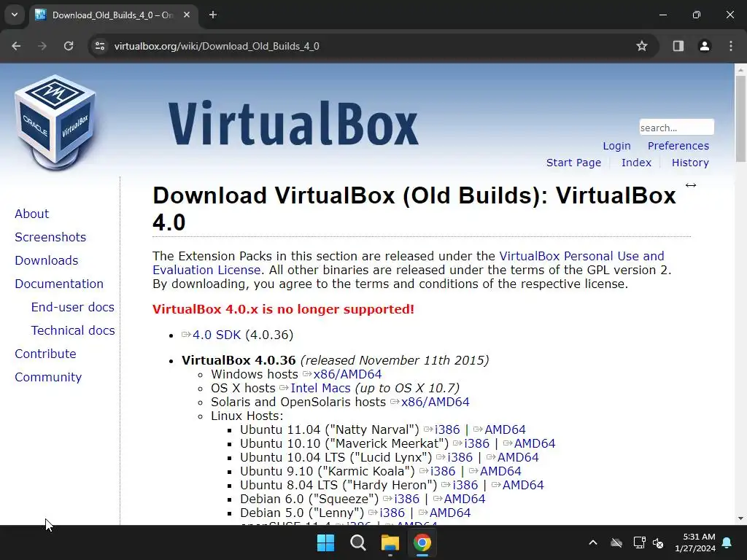Click the page vertical scrollbar thumb
Screen dimensions: 747x560
[x=741, y=117]
